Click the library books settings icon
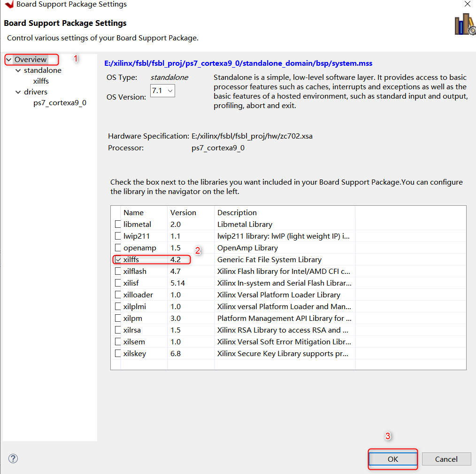The width and height of the screenshot is (476, 474). [464, 24]
